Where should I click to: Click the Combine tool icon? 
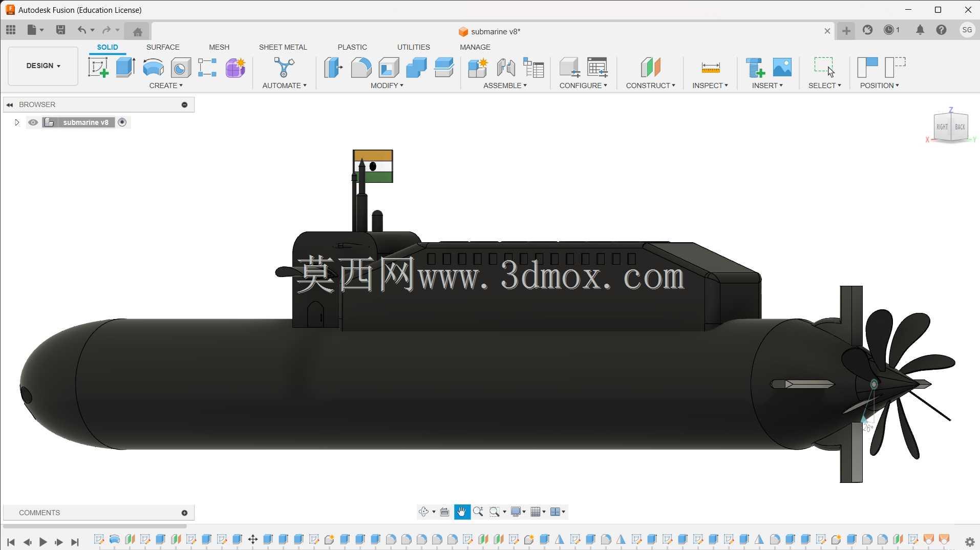pyautogui.click(x=416, y=67)
